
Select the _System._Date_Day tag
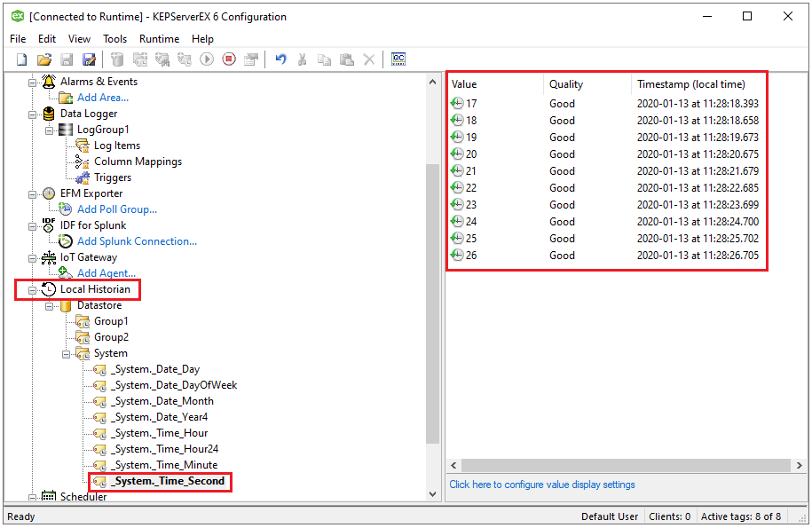(155, 369)
